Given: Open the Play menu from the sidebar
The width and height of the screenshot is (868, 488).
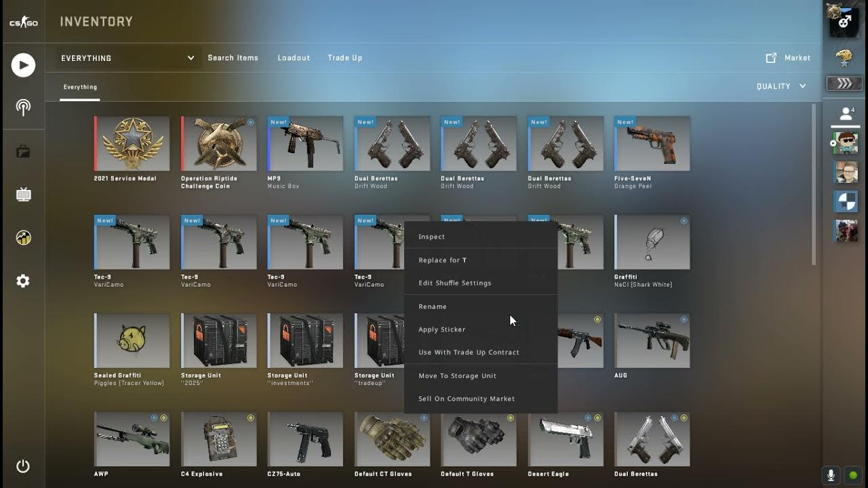Looking at the screenshot, I should pyautogui.click(x=23, y=65).
